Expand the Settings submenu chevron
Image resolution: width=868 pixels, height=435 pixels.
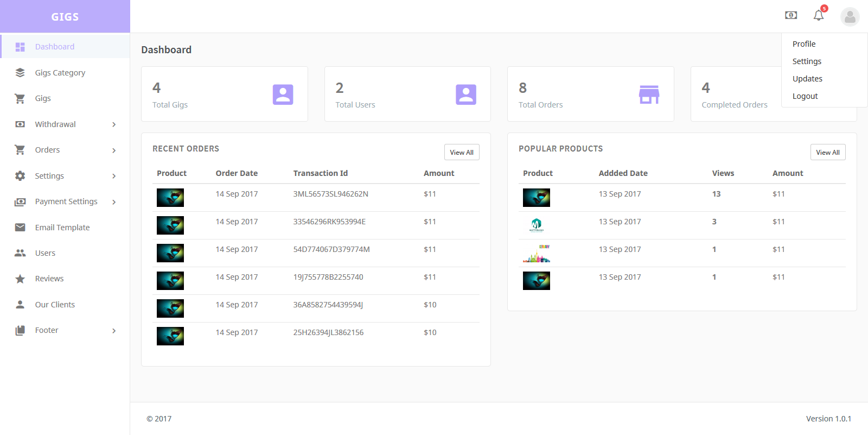[114, 176]
